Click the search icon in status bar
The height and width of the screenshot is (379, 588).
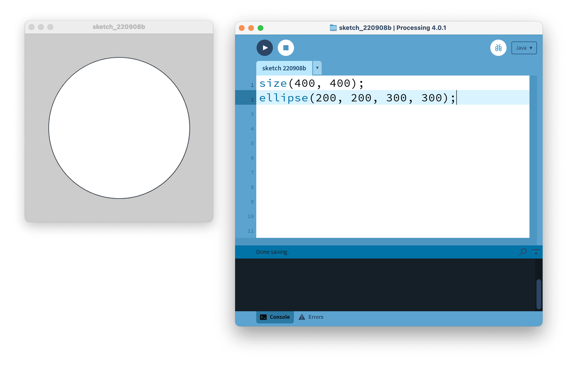[523, 252]
